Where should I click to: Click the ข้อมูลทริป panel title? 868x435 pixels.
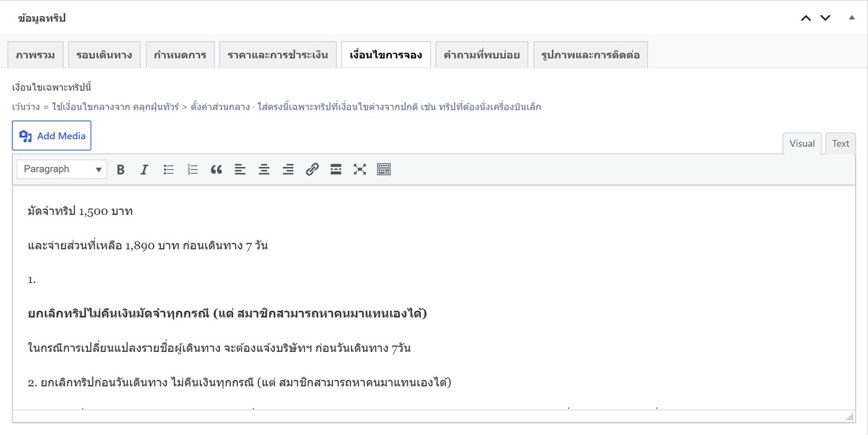click(42, 18)
